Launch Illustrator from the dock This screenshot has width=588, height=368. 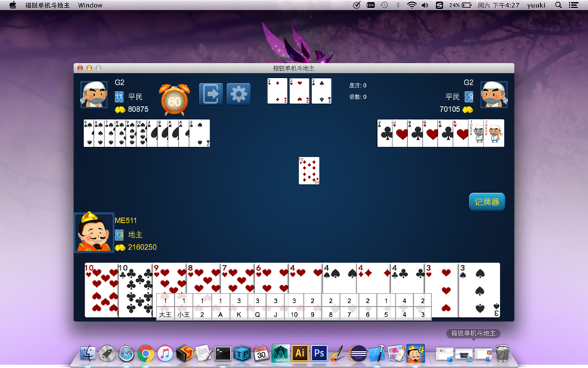[300, 353]
